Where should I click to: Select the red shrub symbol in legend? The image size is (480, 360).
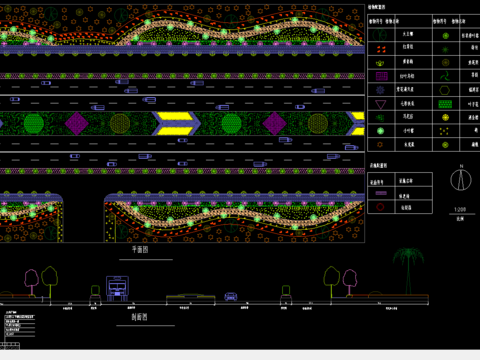[381, 49]
